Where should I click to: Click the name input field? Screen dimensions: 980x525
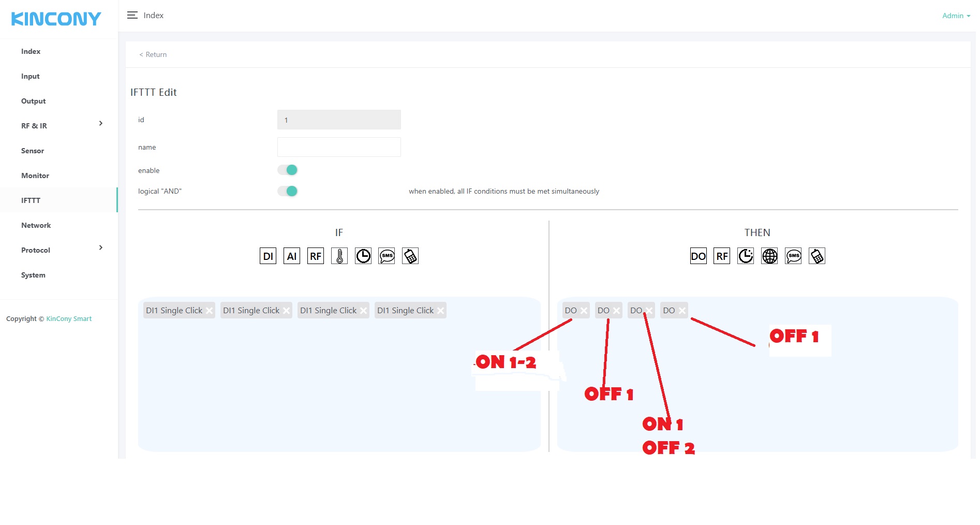coord(339,147)
